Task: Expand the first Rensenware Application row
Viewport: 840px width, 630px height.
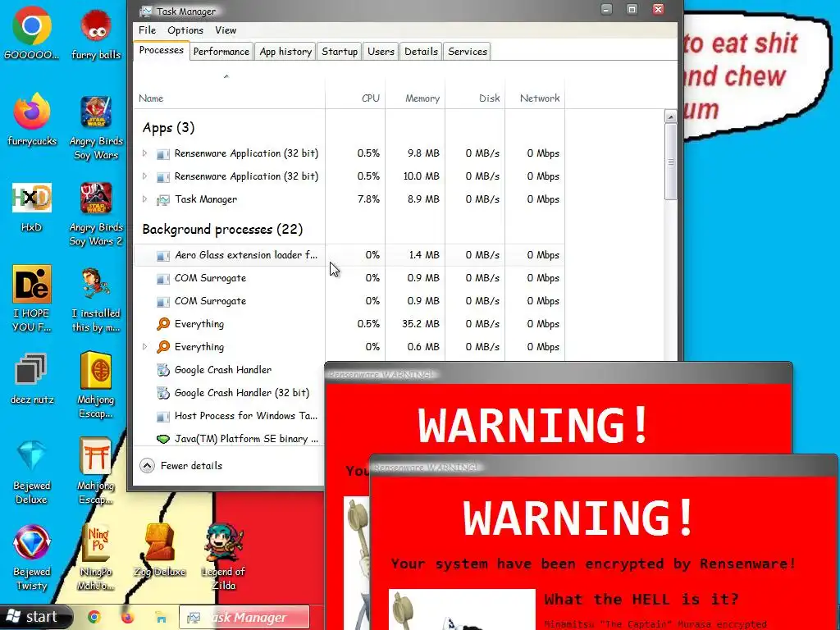Action: tap(144, 153)
